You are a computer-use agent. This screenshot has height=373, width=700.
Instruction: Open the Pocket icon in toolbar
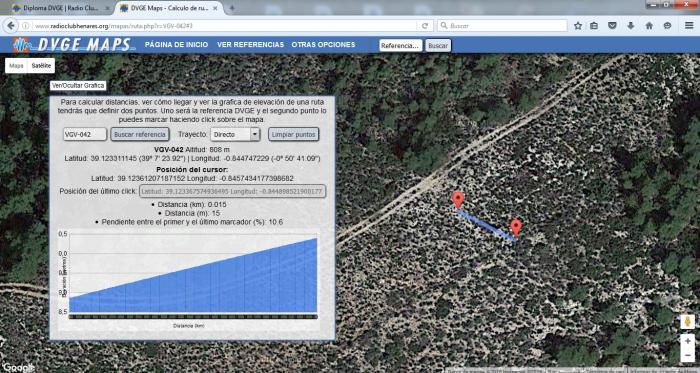[x=612, y=26]
